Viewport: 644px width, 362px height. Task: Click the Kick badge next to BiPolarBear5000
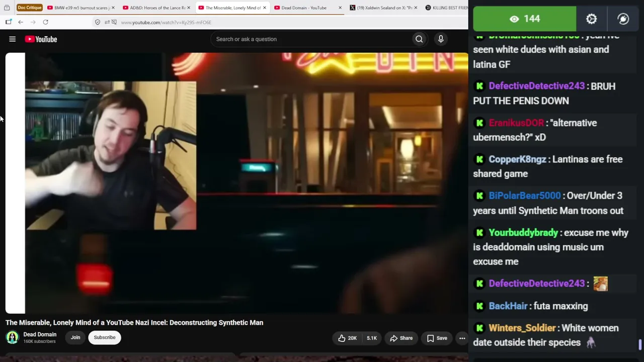(479, 196)
